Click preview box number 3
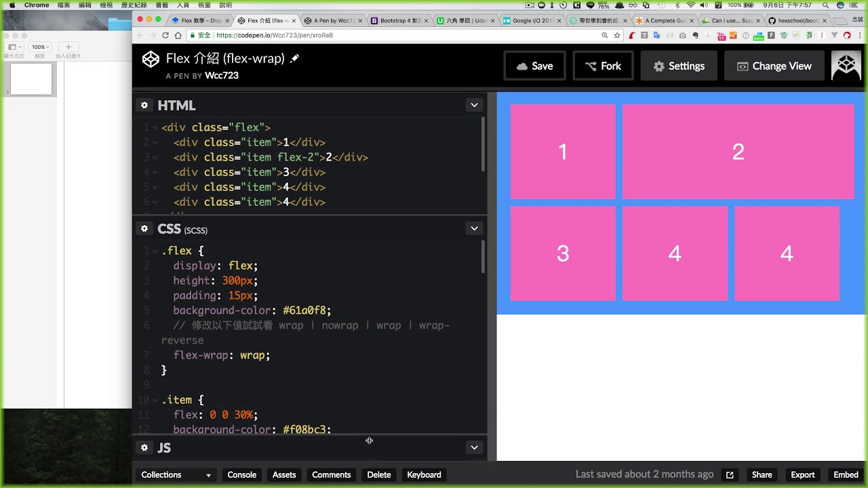The height and width of the screenshot is (488, 868). (x=563, y=253)
